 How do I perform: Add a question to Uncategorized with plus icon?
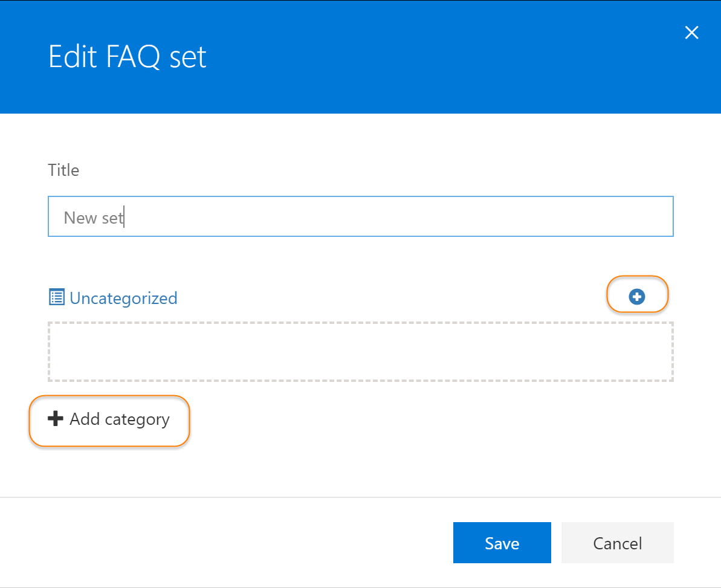(637, 297)
